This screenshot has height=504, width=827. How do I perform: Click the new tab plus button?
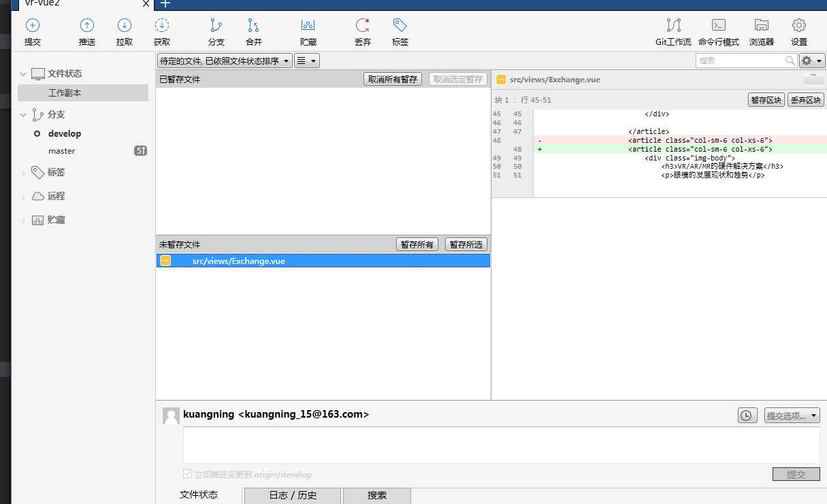(x=165, y=3)
